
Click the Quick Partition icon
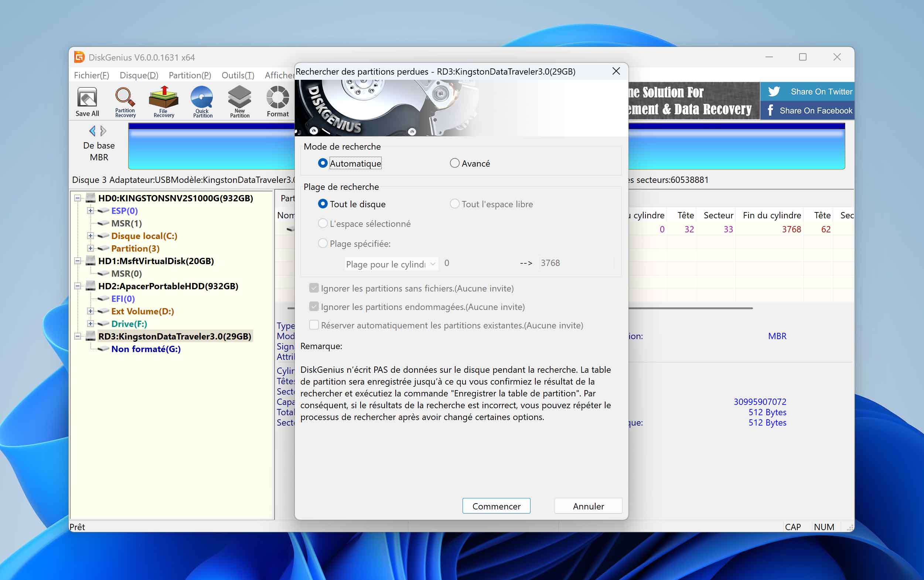202,102
